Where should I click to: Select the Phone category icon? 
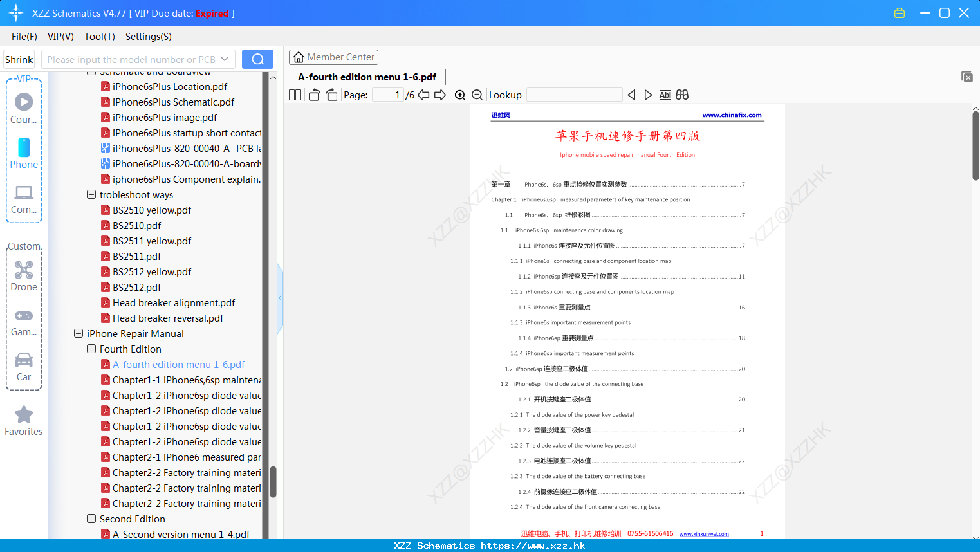point(24,153)
